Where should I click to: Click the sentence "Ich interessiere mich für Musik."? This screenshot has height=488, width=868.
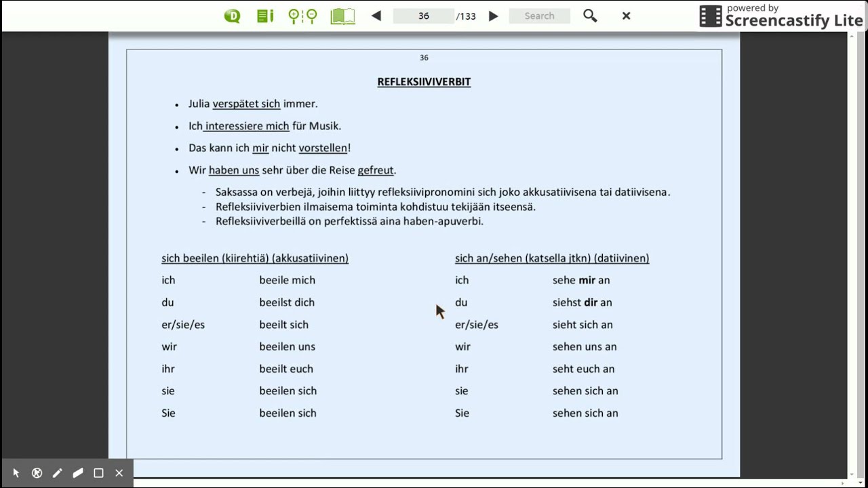point(264,126)
